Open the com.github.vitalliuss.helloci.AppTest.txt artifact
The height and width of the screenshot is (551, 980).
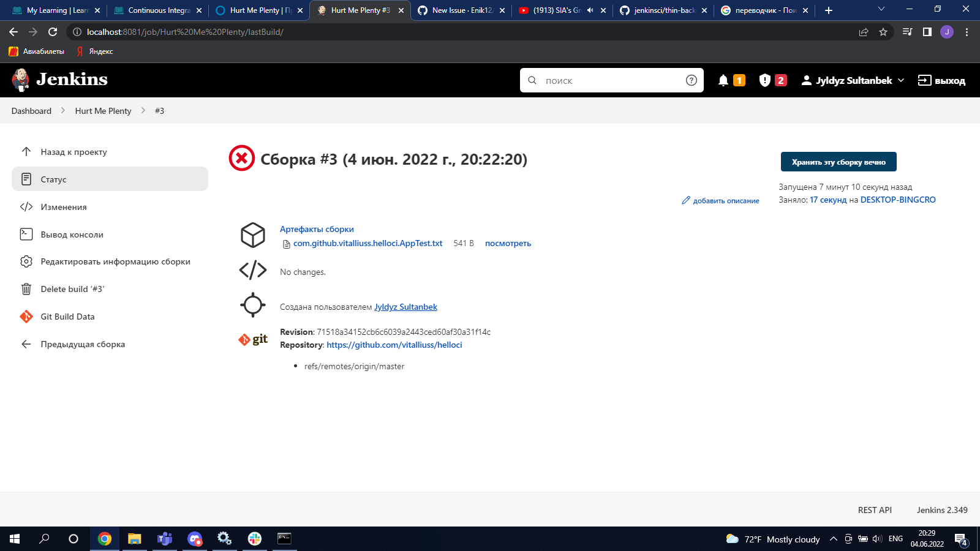coord(367,243)
